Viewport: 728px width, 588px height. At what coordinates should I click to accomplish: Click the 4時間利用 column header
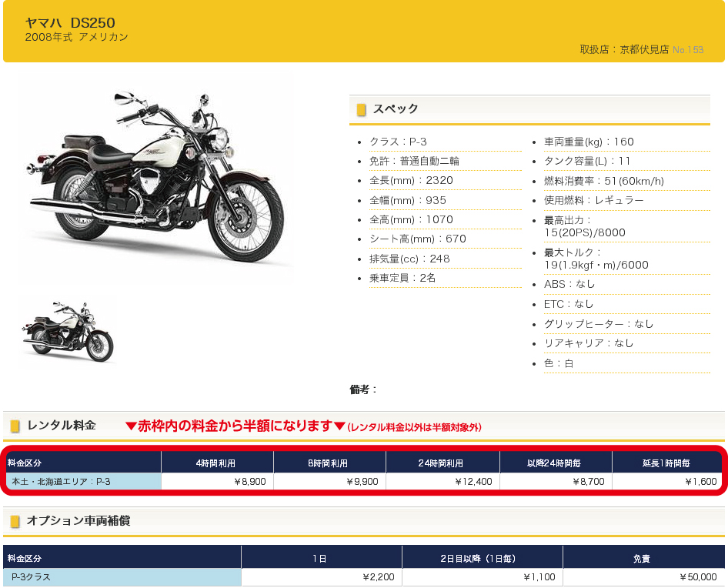[x=215, y=463]
